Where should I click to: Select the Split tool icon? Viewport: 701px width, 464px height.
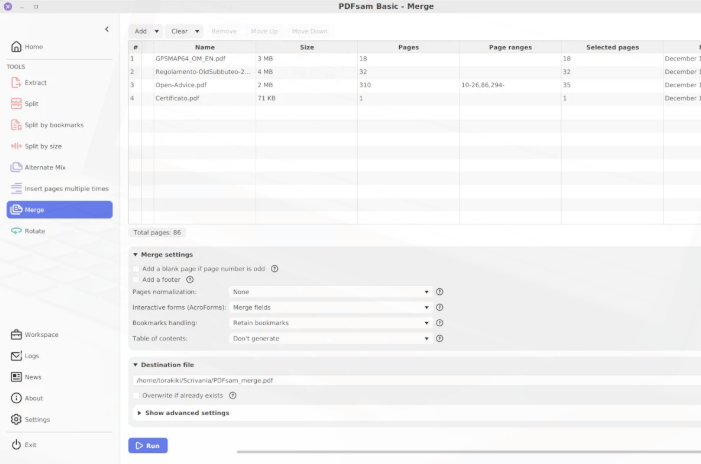[16, 103]
